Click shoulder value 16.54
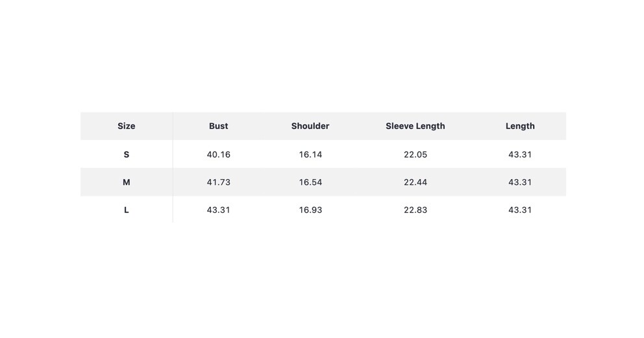644x338 pixels. click(x=310, y=182)
